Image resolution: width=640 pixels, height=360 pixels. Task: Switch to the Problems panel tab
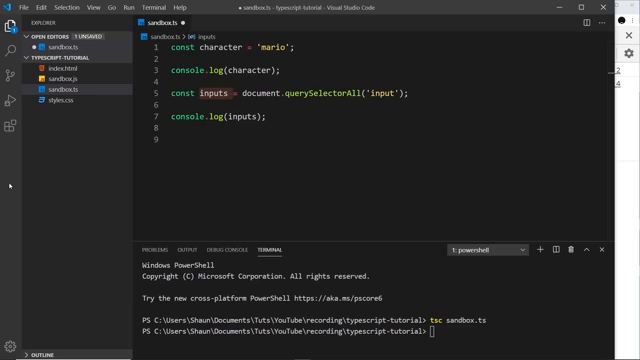[155, 250]
